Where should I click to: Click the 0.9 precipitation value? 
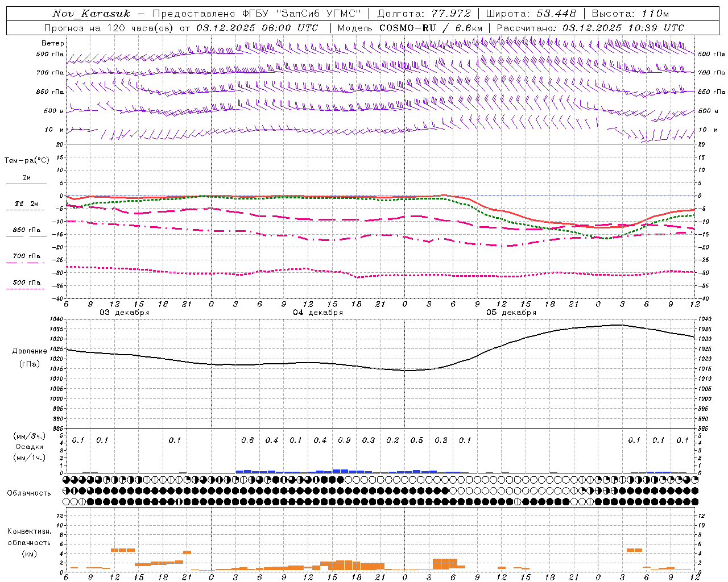[344, 440]
